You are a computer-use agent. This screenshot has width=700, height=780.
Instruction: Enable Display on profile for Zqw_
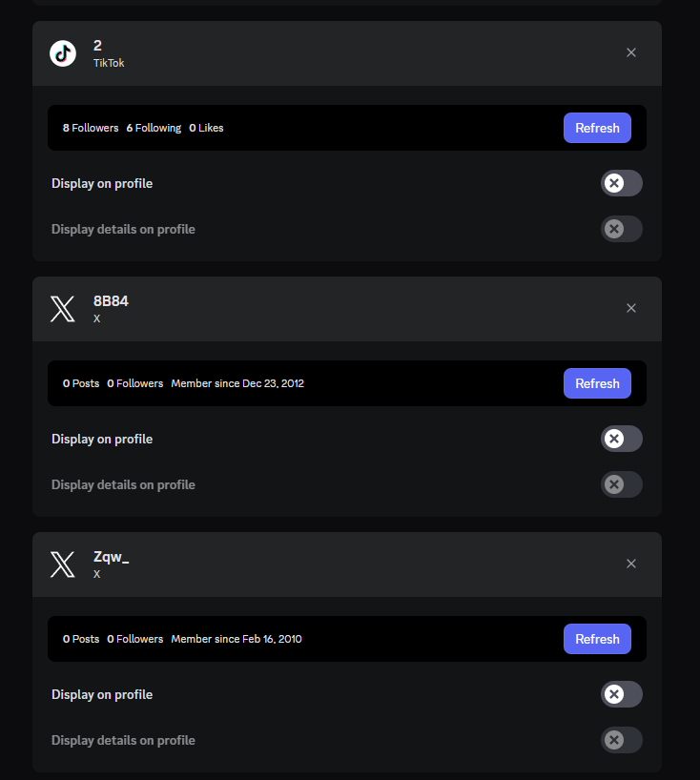[x=622, y=694]
